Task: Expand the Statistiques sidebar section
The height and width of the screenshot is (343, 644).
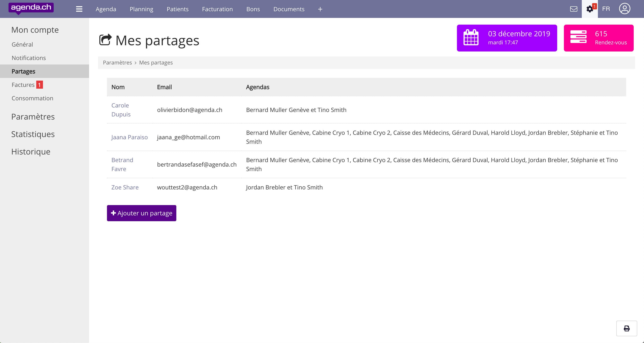Action: pyautogui.click(x=33, y=134)
